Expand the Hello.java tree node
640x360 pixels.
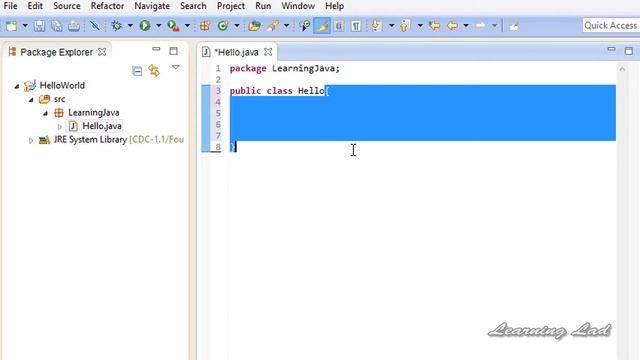coord(59,127)
